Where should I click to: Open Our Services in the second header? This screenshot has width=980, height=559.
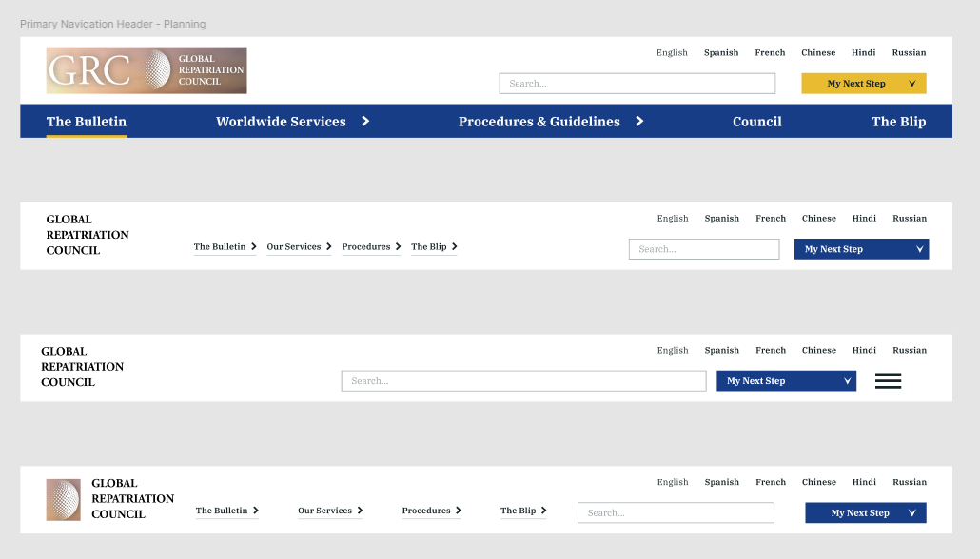(x=294, y=247)
